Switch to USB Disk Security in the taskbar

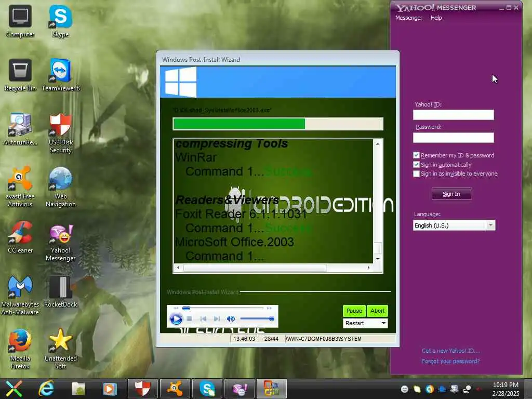pos(142,389)
